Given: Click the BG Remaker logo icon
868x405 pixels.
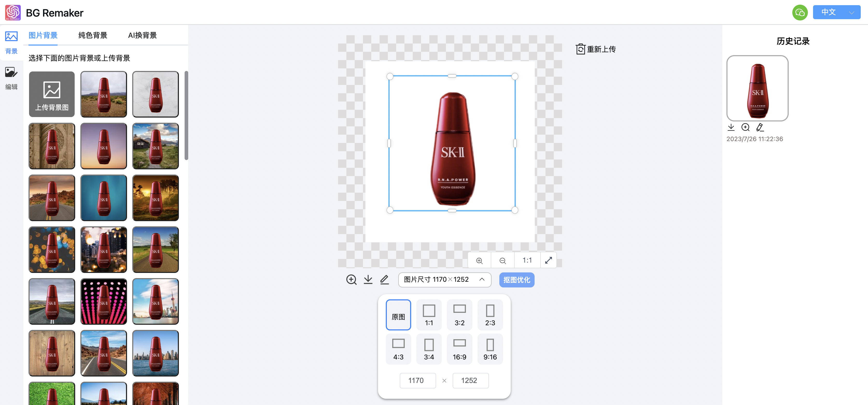Looking at the screenshot, I should (x=13, y=12).
